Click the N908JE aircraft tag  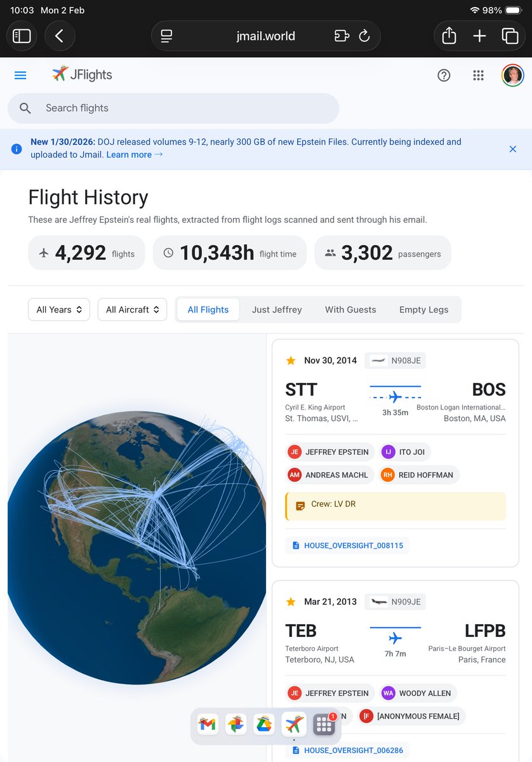pos(396,361)
